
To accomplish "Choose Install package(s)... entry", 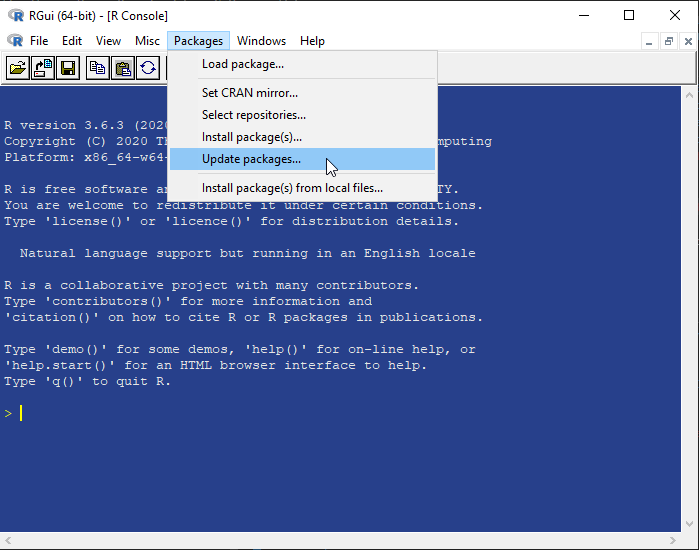I will click(x=252, y=137).
